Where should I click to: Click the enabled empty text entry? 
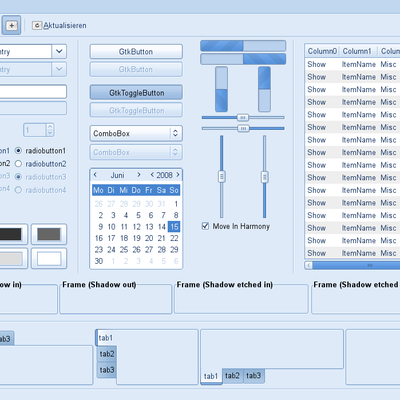click(33, 92)
